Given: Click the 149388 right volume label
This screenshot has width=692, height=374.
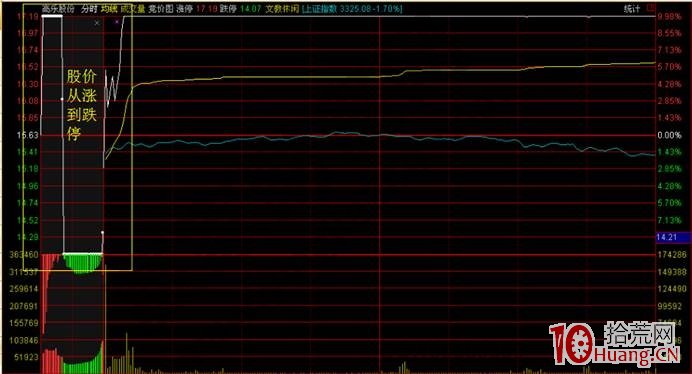Looking at the screenshot, I should (x=672, y=272).
